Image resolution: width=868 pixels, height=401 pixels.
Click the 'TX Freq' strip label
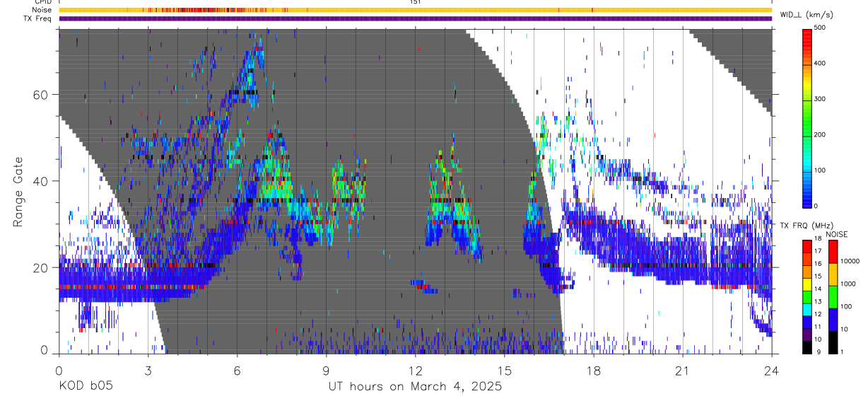(x=38, y=18)
